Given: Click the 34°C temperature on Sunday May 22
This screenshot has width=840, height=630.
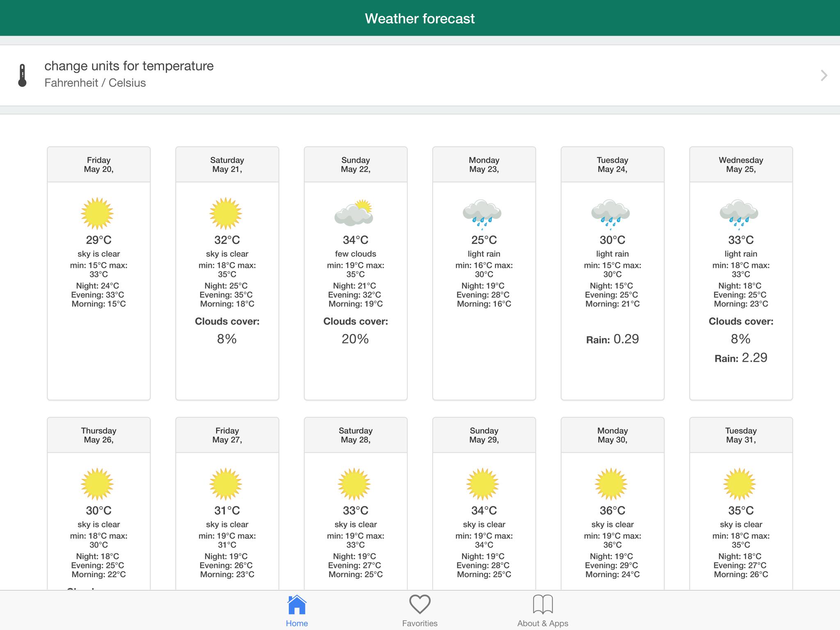Looking at the screenshot, I should (356, 240).
